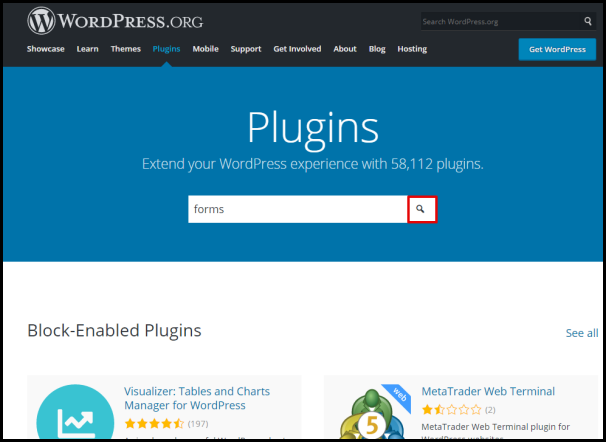Click the Block-Enabled Plugins heading
The image size is (606, 442).
[x=114, y=331]
